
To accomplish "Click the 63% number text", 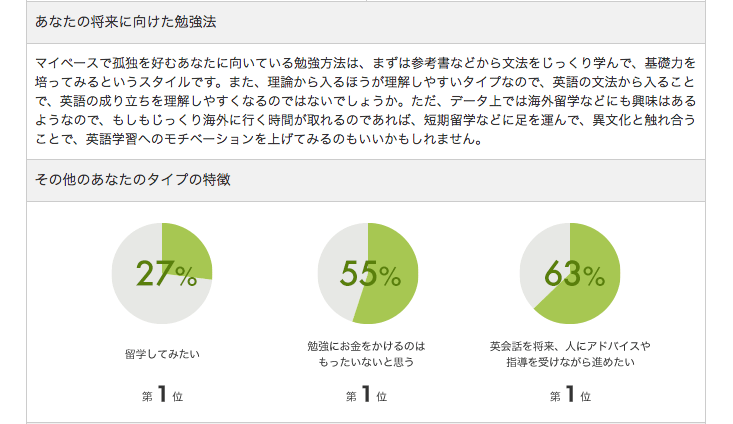I will pyautogui.click(x=575, y=273).
